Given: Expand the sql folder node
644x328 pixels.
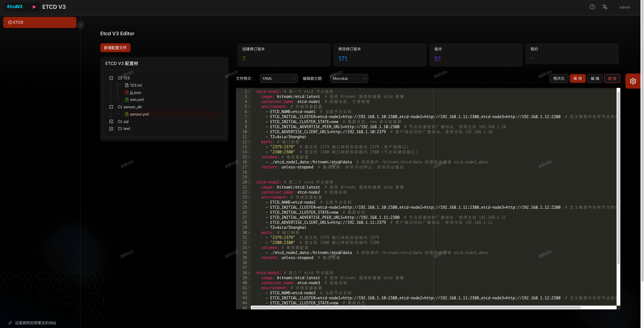Looking at the screenshot, I should coord(111,122).
